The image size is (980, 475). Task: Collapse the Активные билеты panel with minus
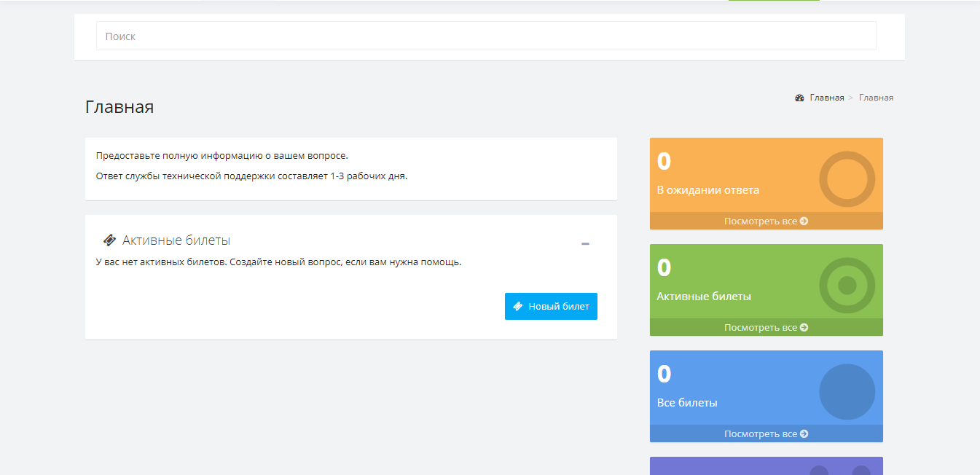tap(585, 244)
